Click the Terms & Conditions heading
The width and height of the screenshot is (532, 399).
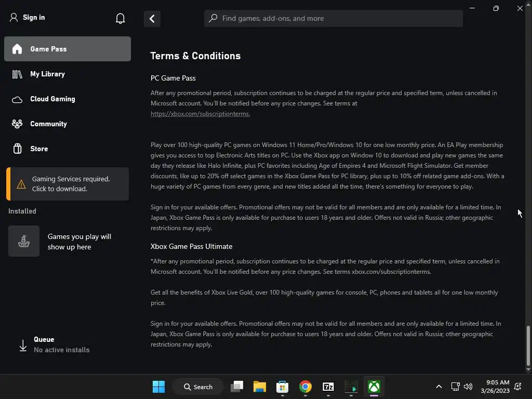[x=195, y=56]
